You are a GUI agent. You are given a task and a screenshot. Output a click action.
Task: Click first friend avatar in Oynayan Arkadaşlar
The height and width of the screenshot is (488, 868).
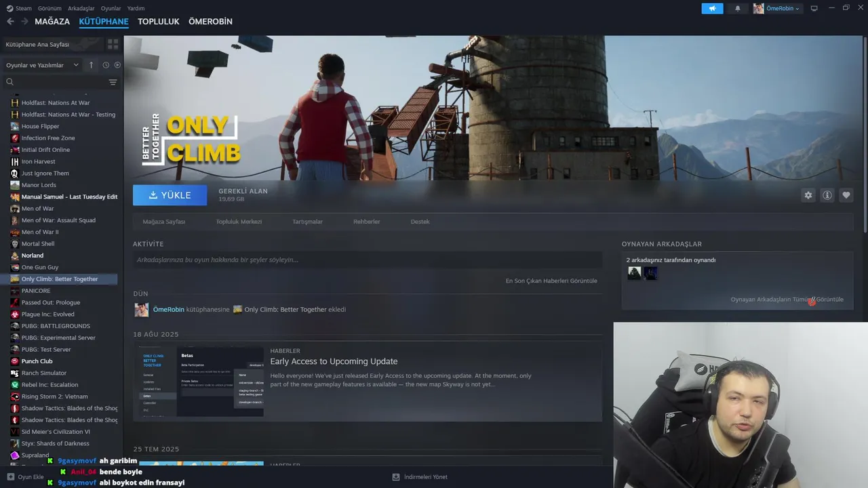(x=634, y=273)
